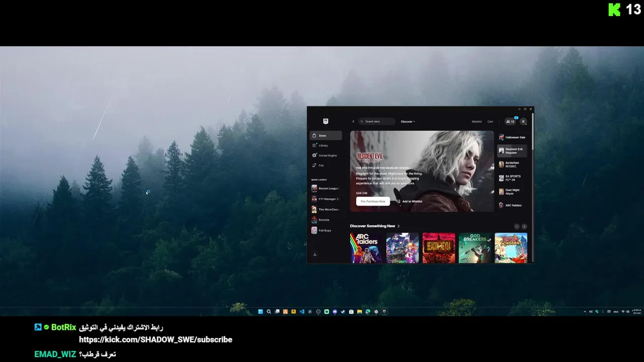Open the anime mech game card
This screenshot has width=644, height=362.
click(403, 248)
